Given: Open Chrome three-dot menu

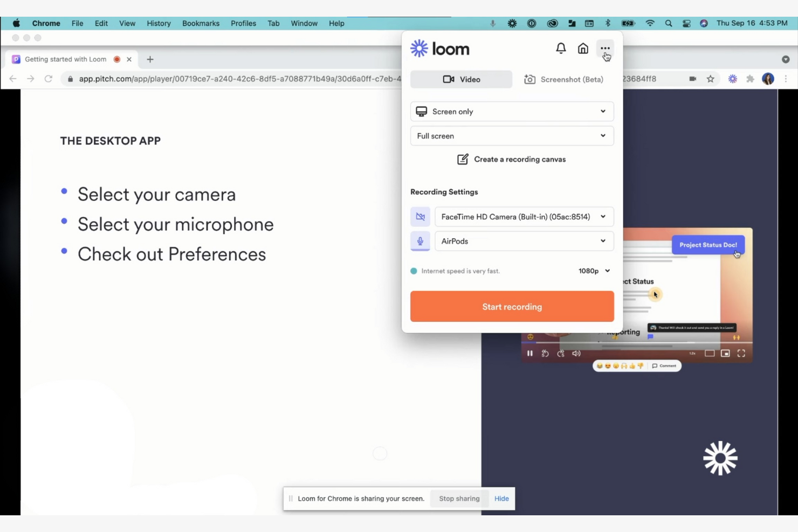Looking at the screenshot, I should tap(786, 79).
